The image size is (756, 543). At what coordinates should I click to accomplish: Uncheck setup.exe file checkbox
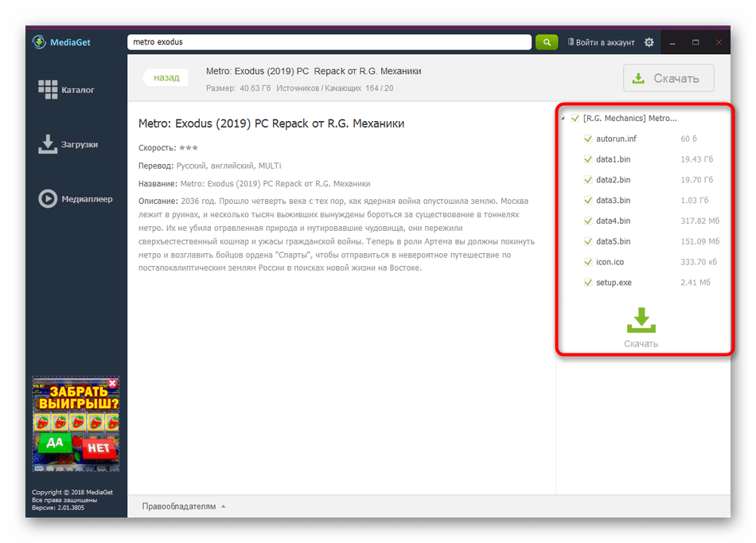point(588,283)
